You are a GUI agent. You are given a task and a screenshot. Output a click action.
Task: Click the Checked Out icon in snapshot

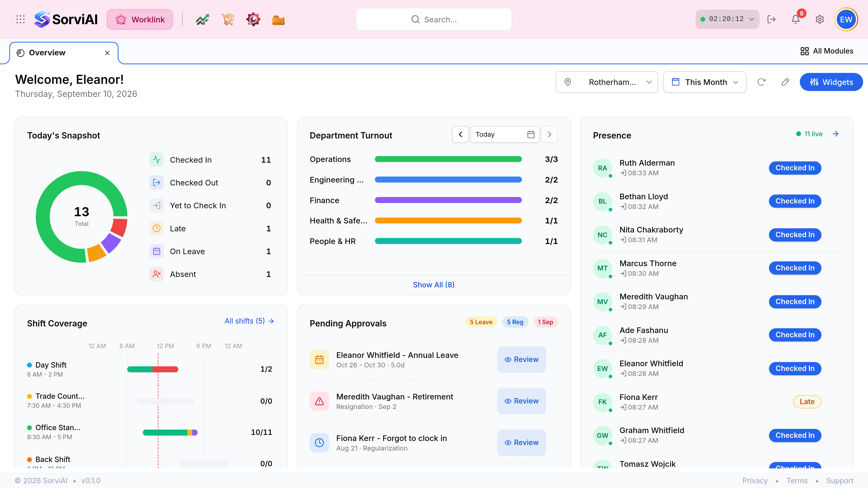157,183
